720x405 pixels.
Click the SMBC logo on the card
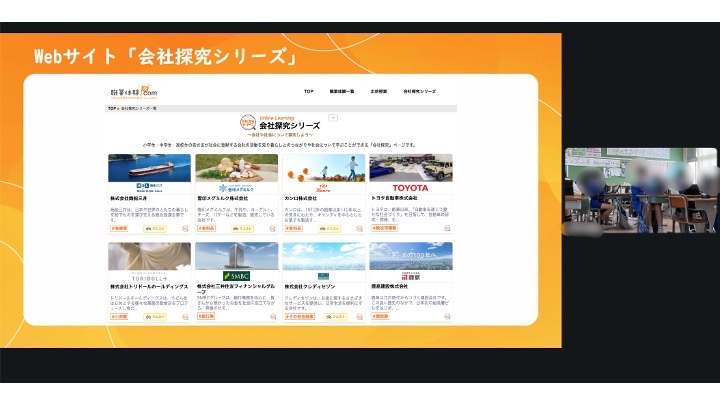tap(237, 276)
